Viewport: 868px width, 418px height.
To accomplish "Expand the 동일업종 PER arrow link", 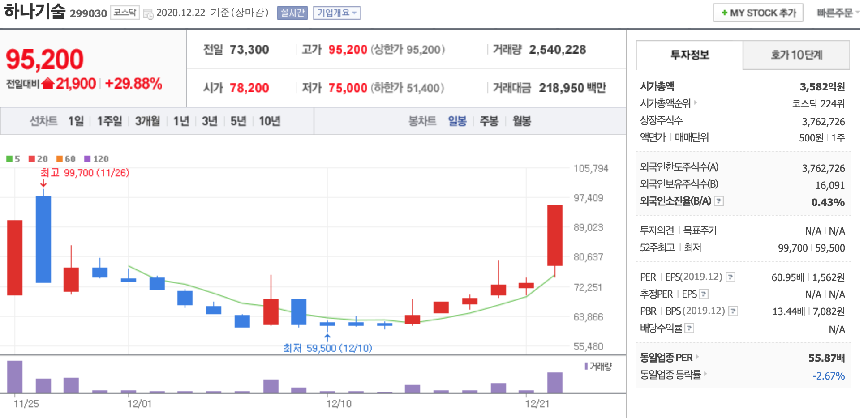I will (x=697, y=357).
